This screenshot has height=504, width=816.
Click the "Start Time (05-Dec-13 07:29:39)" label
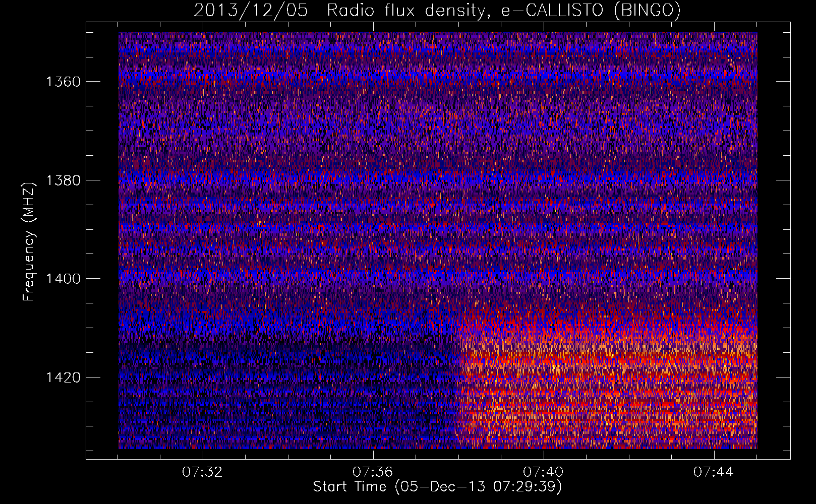tap(437, 487)
